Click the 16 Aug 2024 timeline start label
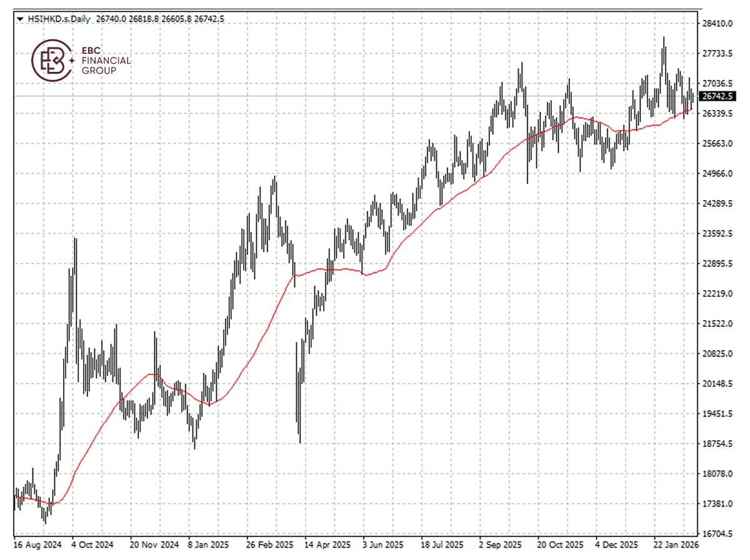 (x=37, y=544)
